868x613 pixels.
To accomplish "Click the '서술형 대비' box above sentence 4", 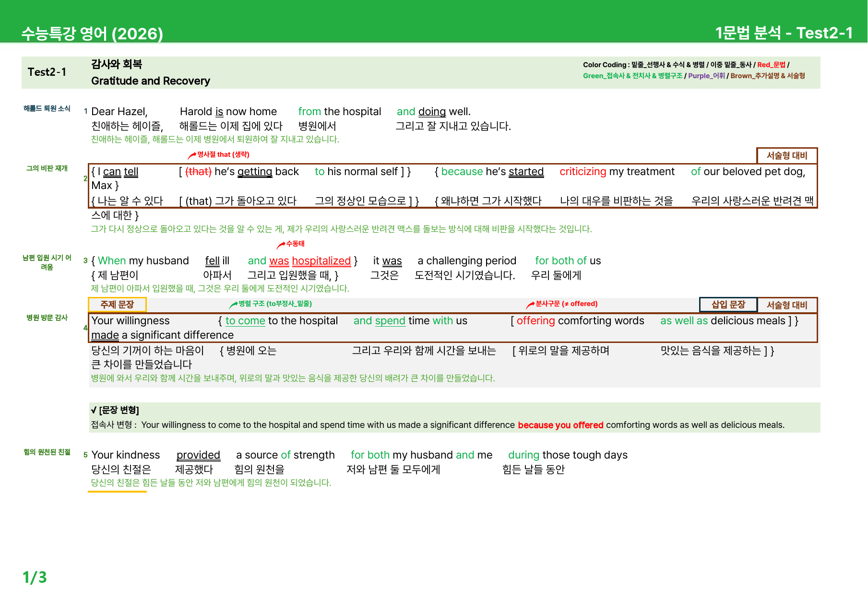I will pyautogui.click(x=787, y=305).
